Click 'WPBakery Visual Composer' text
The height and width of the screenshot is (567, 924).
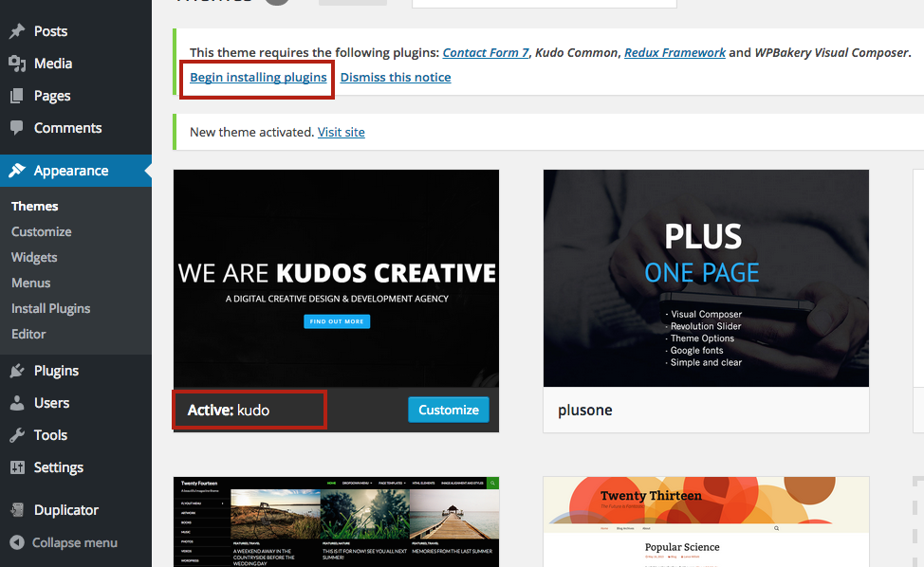pos(832,53)
